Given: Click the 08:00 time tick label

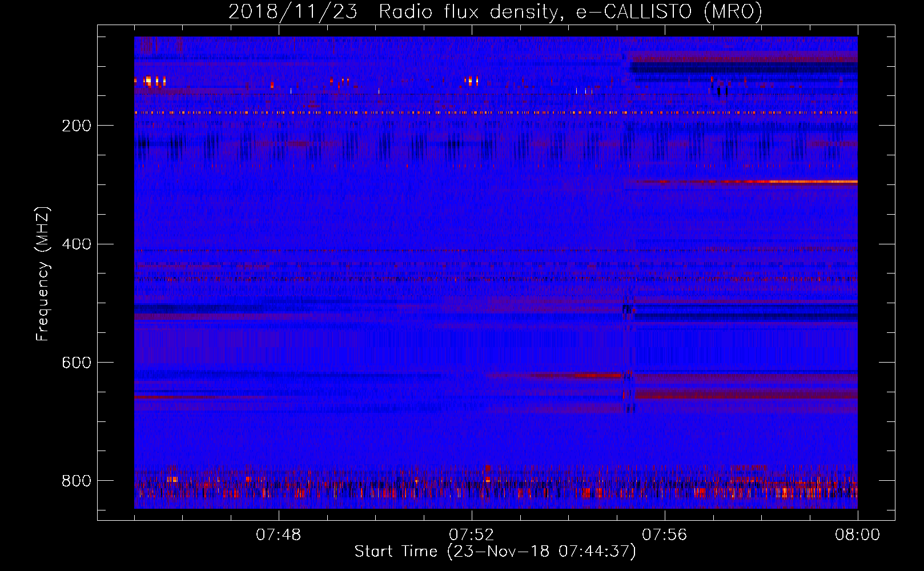Looking at the screenshot, I should [857, 535].
